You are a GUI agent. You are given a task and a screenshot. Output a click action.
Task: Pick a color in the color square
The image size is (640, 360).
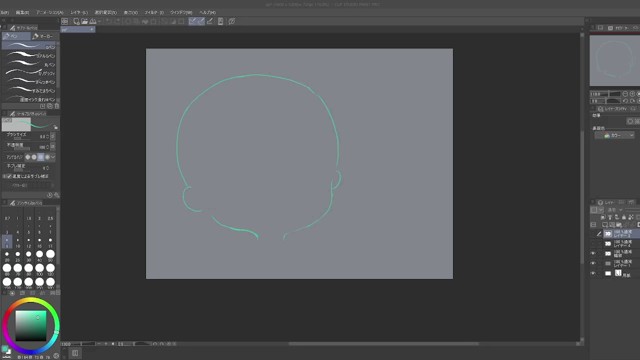click(31, 326)
